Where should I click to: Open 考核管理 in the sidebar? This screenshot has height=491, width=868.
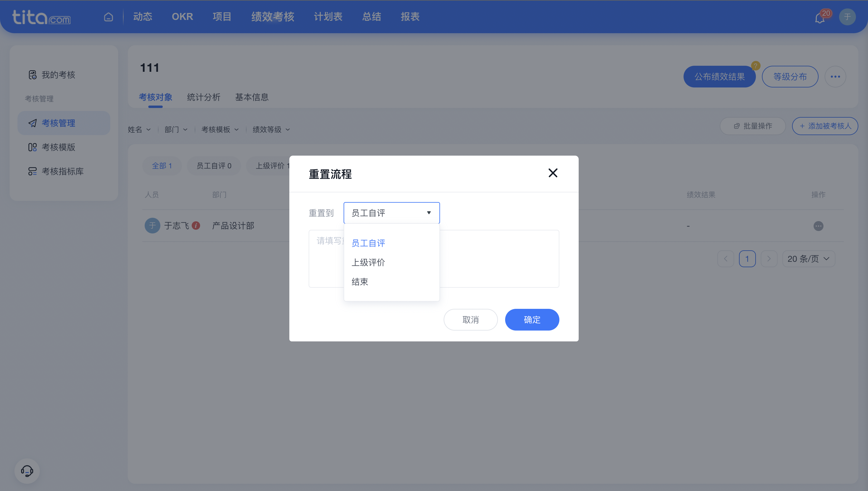coord(64,123)
